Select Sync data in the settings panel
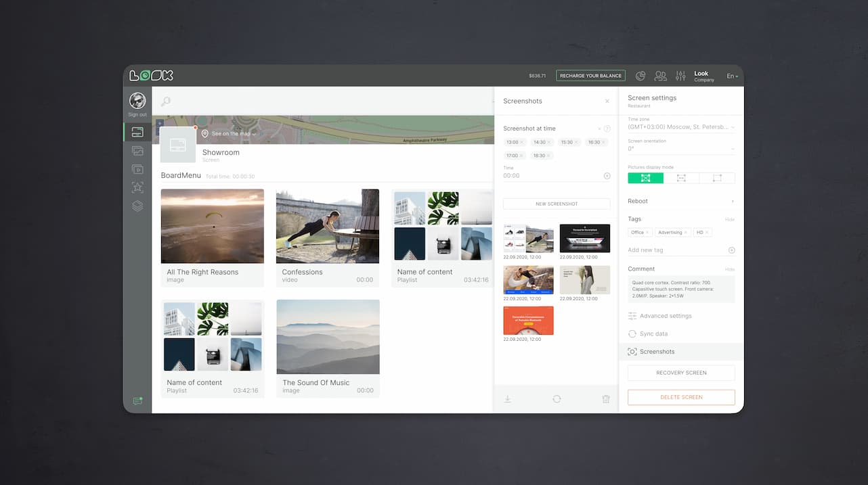The width and height of the screenshot is (868, 485). (x=653, y=334)
